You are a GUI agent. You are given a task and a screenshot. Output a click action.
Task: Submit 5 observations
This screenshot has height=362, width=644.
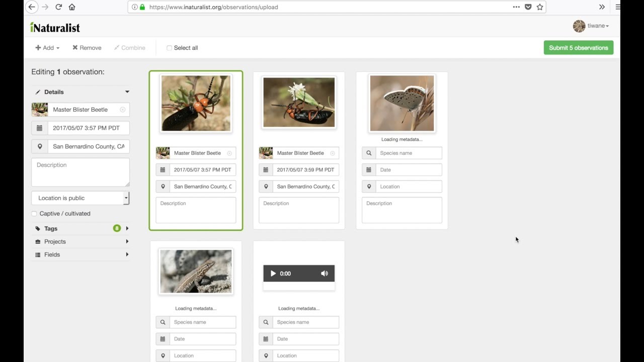[579, 48]
